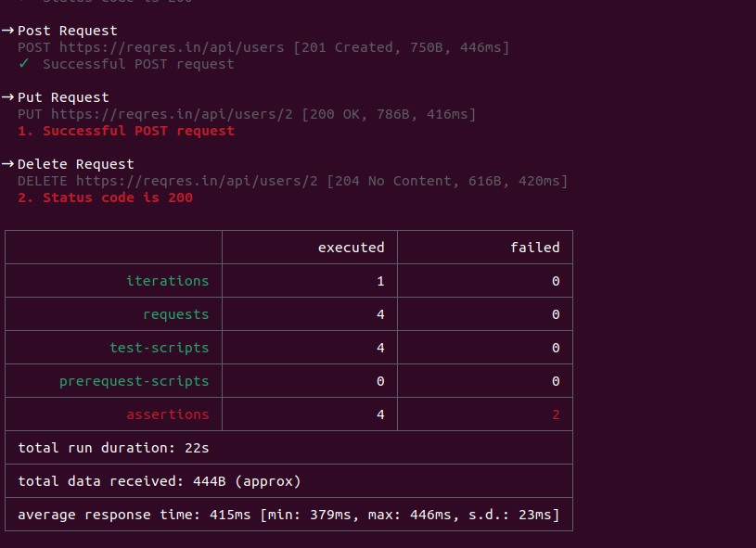Screen dimensions: 756x548
Task: Select the failed 'Status code is 200' line
Action: (105, 198)
